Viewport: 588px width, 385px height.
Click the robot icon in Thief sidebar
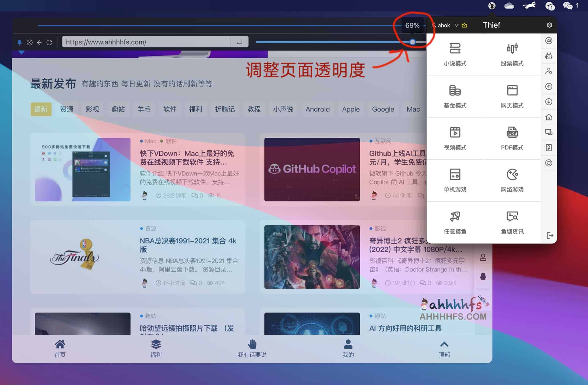point(549,56)
